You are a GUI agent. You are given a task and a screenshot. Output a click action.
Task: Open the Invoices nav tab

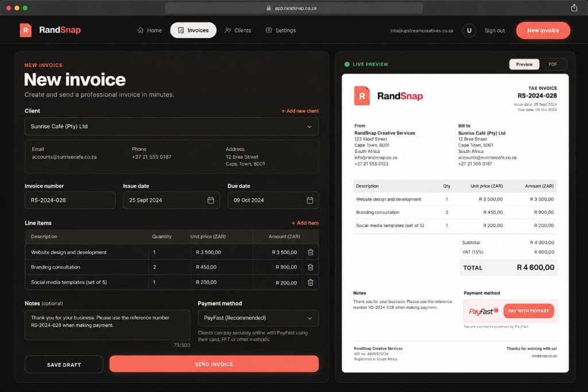193,30
